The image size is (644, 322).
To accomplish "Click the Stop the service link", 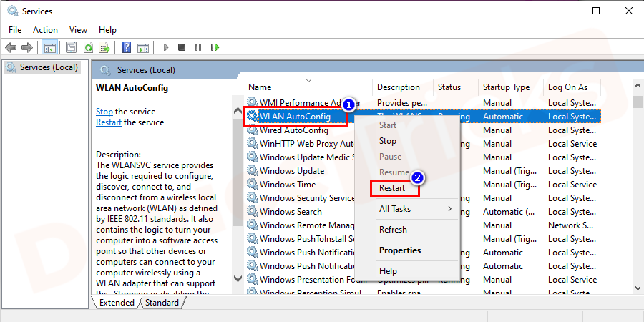I will click(x=104, y=112).
